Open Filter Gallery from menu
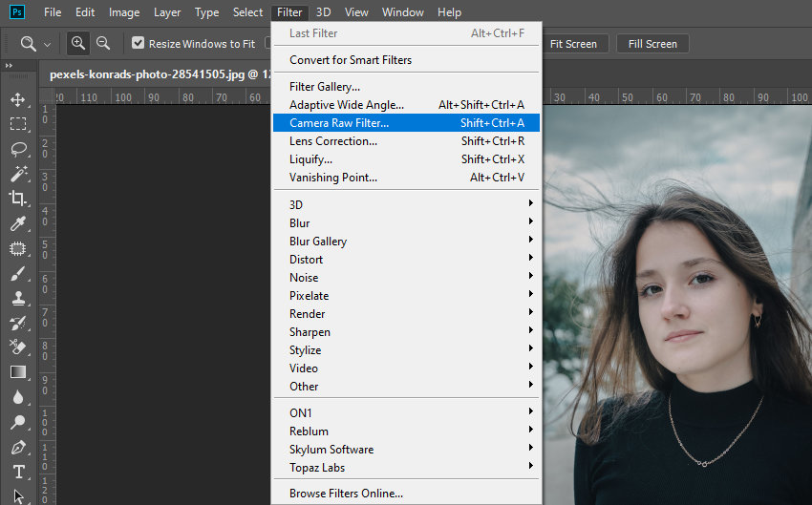This screenshot has width=812, height=505. 407,87
